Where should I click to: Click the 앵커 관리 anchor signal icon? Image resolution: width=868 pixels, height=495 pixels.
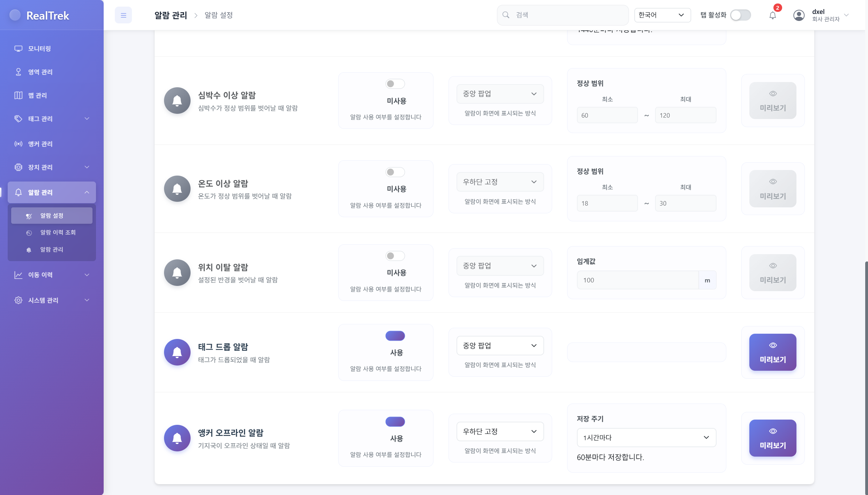coord(18,144)
